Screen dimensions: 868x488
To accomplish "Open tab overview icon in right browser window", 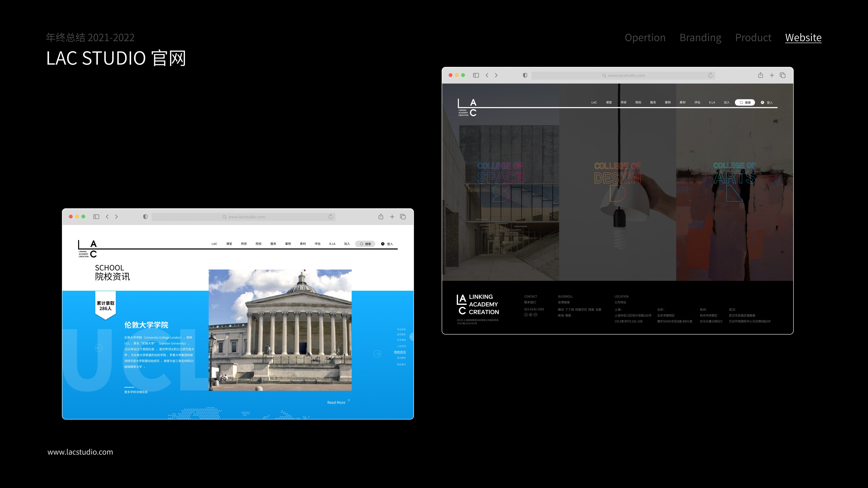I will click(782, 75).
